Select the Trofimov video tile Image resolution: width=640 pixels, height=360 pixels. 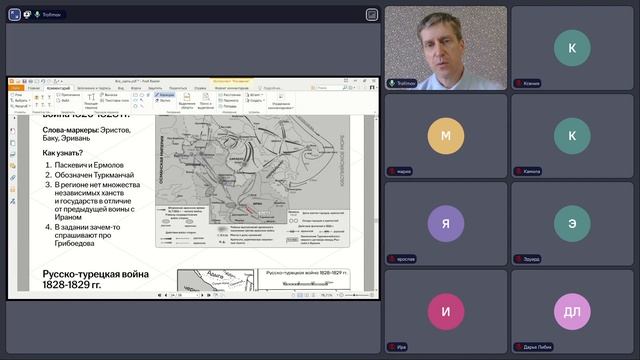click(446, 48)
